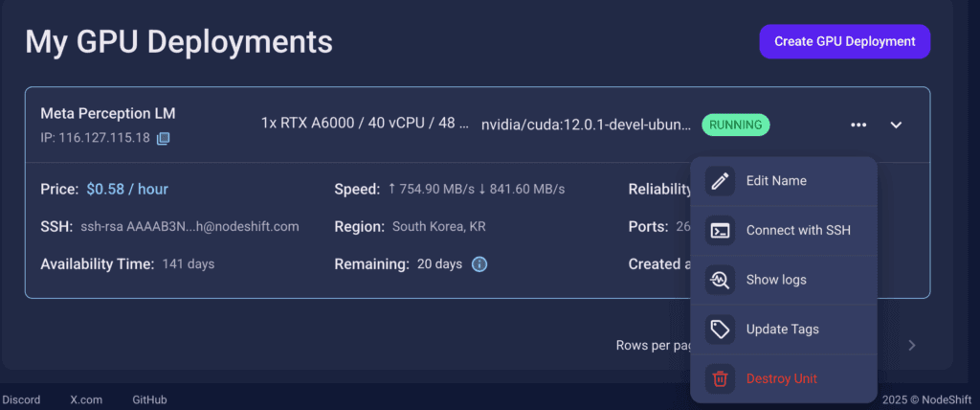Collapse the Meta Perception LM deployment details
The width and height of the screenshot is (980, 410).
tap(896, 125)
